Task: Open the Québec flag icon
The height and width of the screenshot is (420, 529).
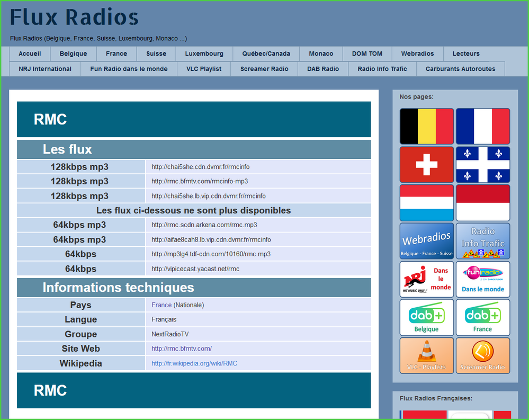Action: pos(482,165)
